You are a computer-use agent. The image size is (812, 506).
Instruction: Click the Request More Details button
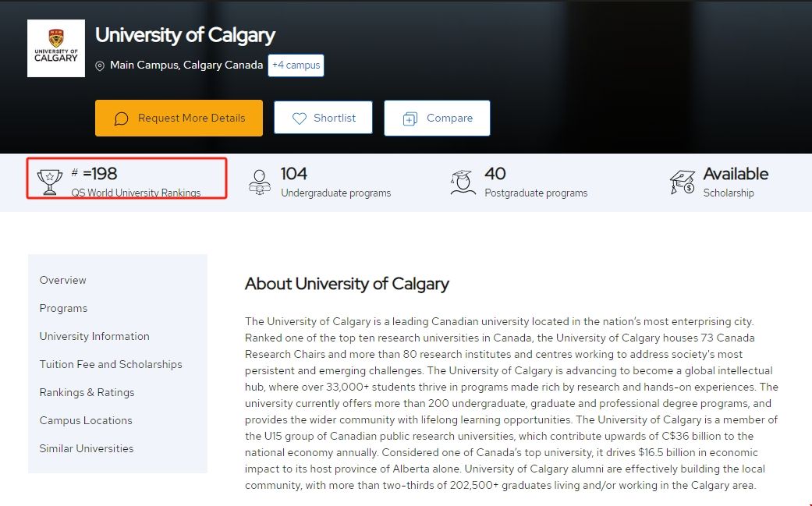(179, 119)
